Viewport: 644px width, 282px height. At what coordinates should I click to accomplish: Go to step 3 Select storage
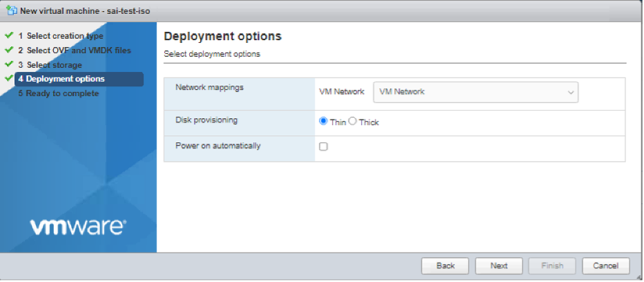(x=50, y=65)
